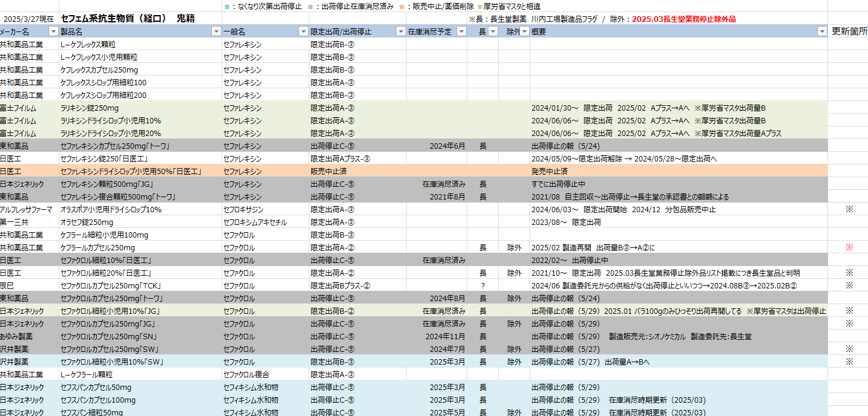
Task: Select the オラセフ錠250mg cell
Action: pos(140,222)
